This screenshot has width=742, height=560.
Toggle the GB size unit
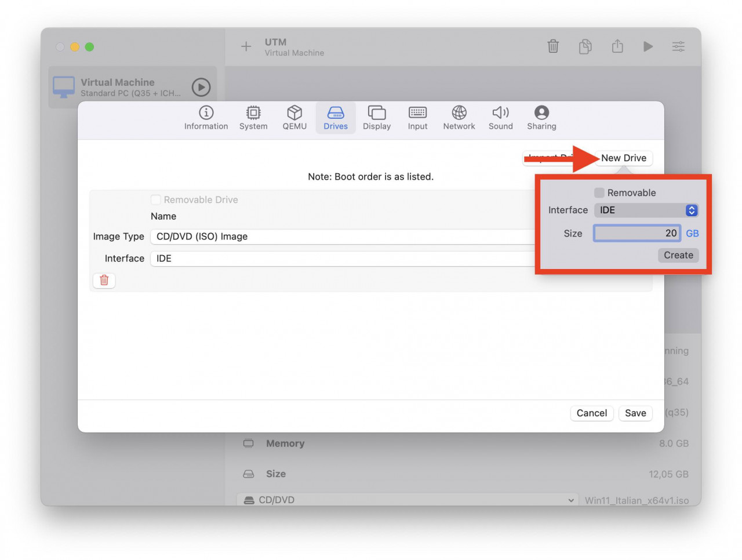692,233
